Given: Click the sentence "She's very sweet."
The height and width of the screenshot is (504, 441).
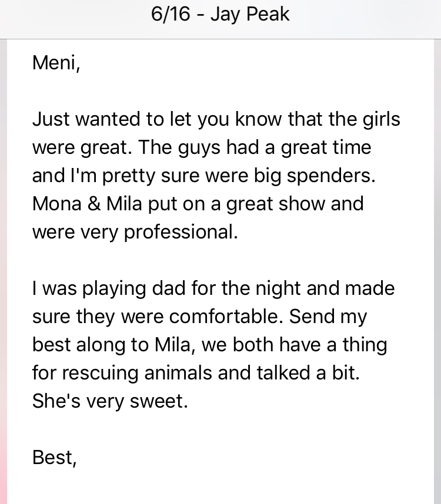Looking at the screenshot, I should [110, 401].
